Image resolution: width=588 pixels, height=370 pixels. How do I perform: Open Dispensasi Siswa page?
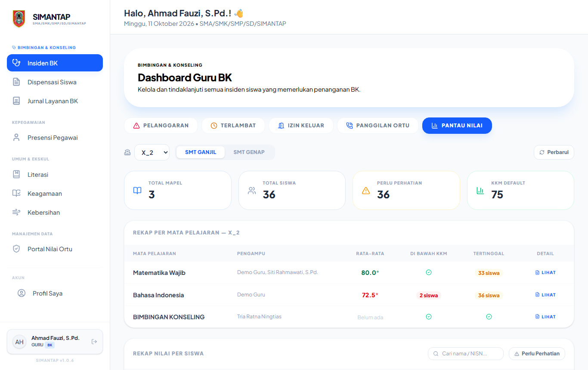pos(55,82)
